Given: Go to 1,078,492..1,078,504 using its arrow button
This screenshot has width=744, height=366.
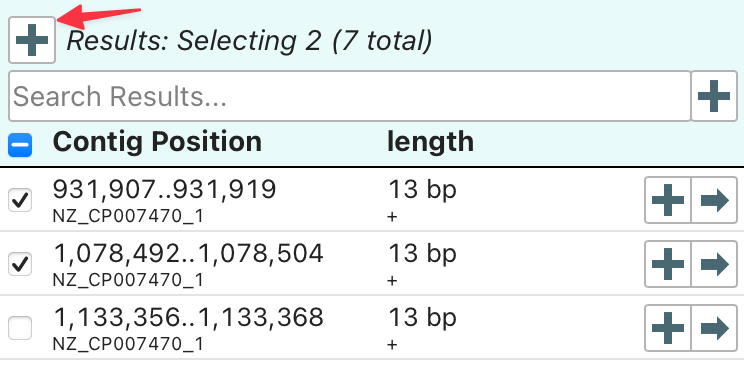Looking at the screenshot, I should 714,264.
